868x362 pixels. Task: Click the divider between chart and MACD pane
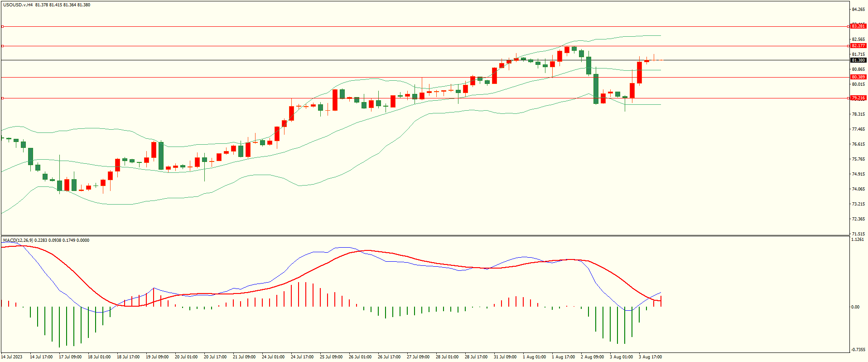pyautogui.click(x=424, y=235)
